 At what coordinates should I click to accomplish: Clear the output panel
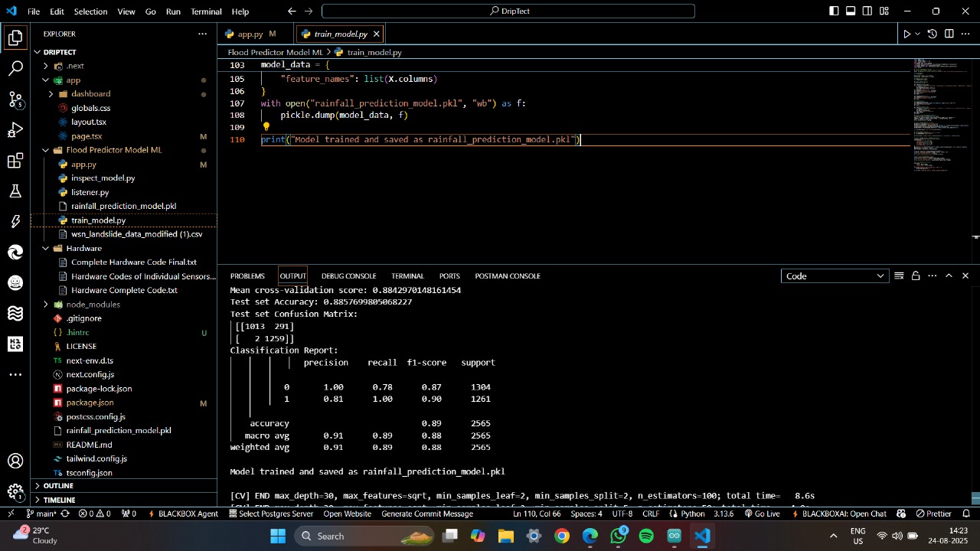pos(899,275)
